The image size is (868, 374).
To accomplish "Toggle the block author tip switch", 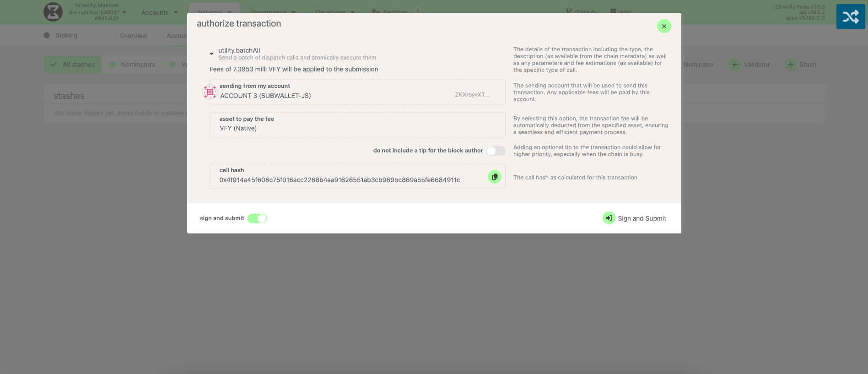I will click(496, 151).
